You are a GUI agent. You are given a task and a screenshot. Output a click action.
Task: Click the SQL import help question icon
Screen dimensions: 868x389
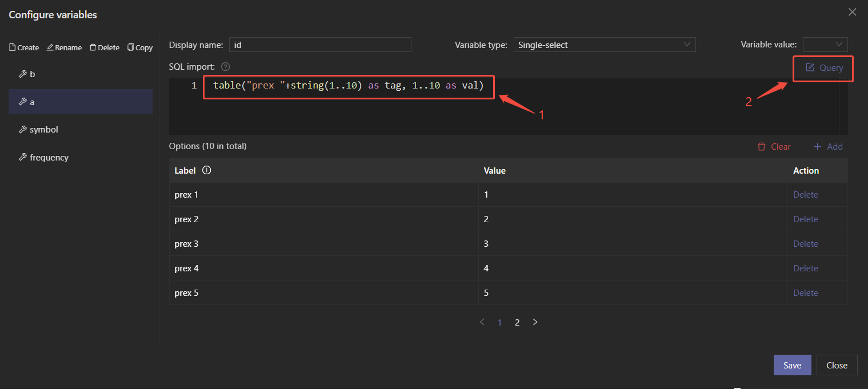click(225, 67)
